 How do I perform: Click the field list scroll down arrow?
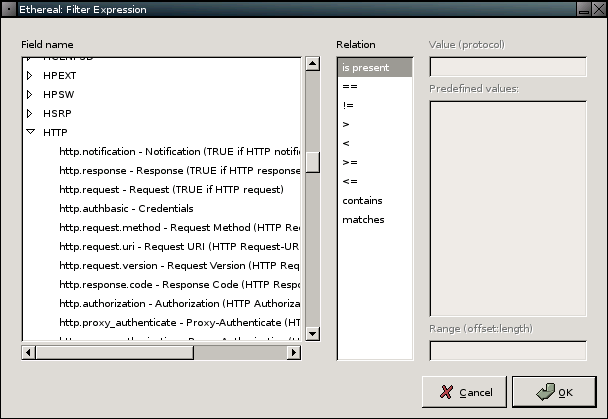pyautogui.click(x=313, y=334)
